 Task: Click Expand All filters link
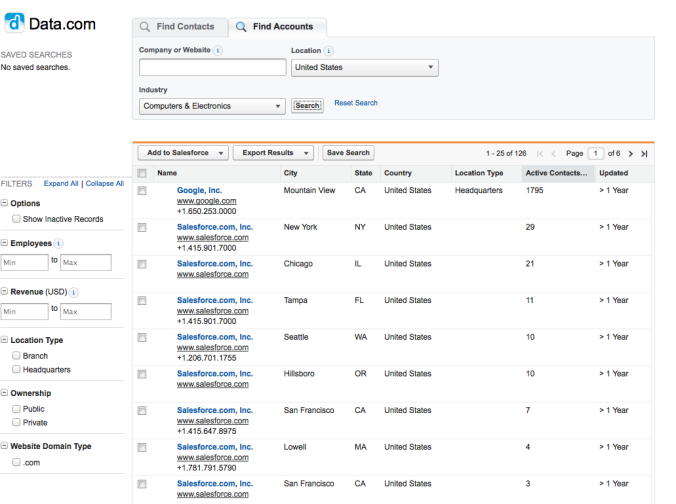[61, 184]
